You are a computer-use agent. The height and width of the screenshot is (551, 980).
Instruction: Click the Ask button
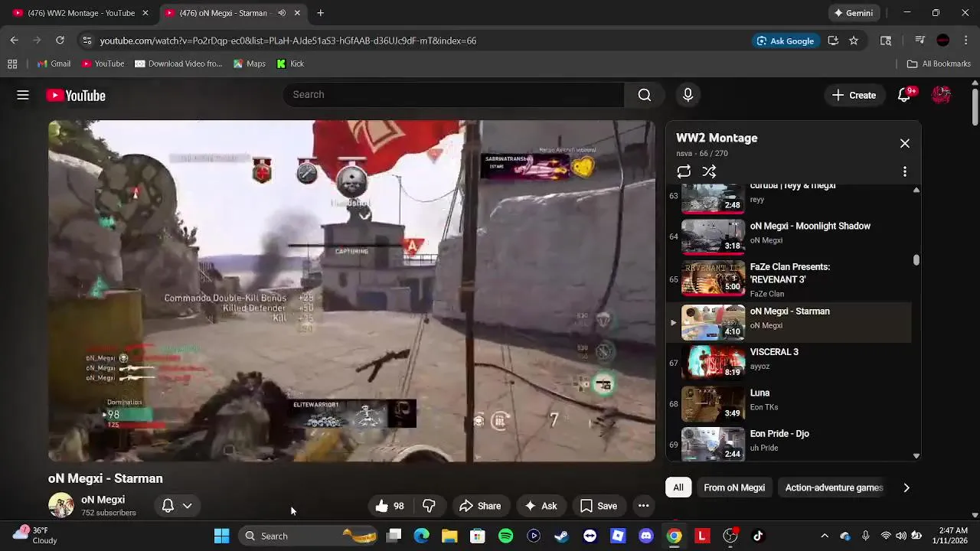541,506
